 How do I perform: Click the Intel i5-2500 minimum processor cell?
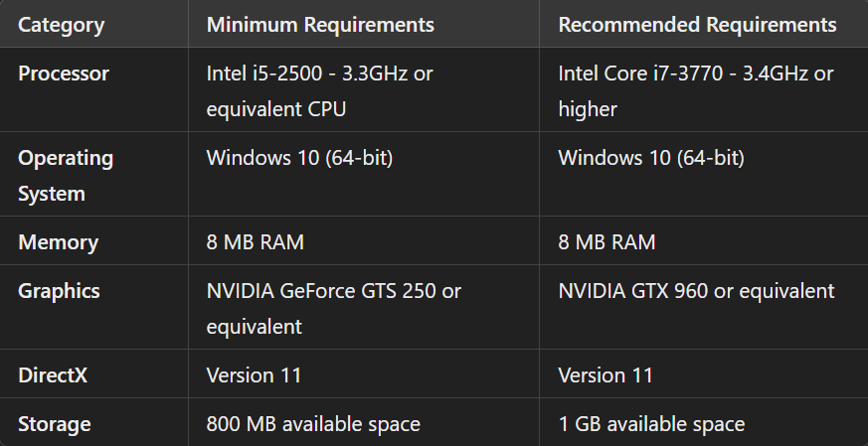point(319,90)
